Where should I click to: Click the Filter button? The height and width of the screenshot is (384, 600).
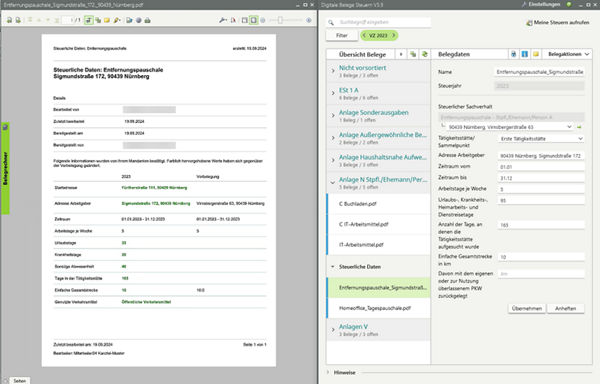coord(342,36)
